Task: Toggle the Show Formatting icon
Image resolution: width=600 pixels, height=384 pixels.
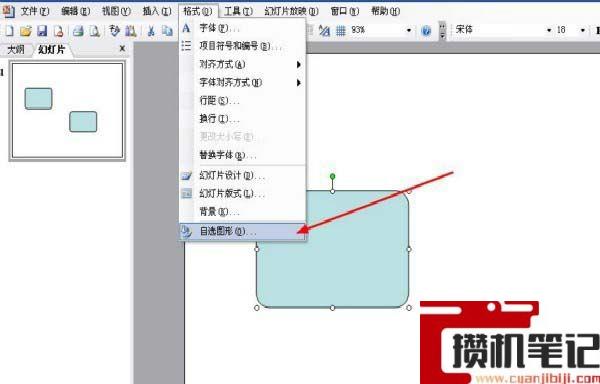Action: click(x=324, y=30)
